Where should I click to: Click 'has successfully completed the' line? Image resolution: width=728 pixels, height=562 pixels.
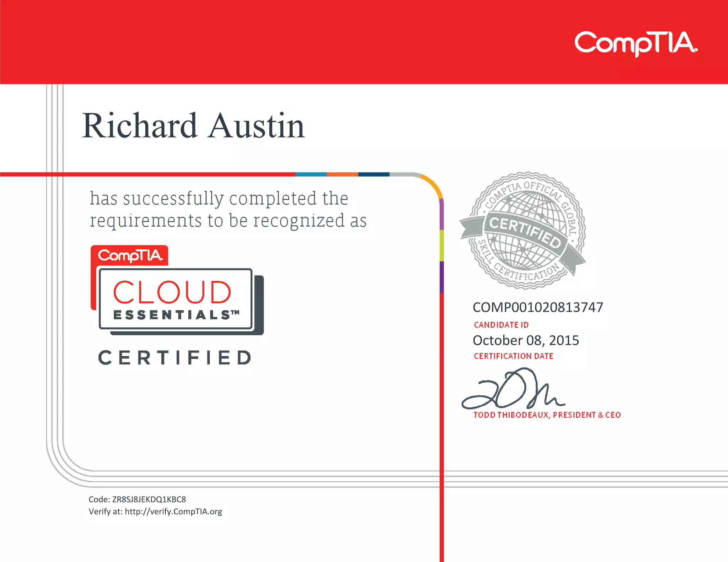[x=219, y=199]
